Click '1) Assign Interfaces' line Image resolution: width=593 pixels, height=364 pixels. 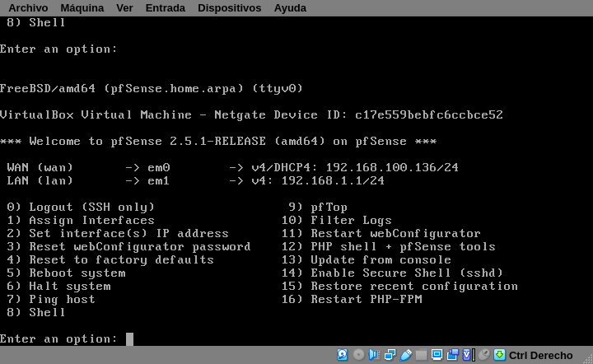81,221
